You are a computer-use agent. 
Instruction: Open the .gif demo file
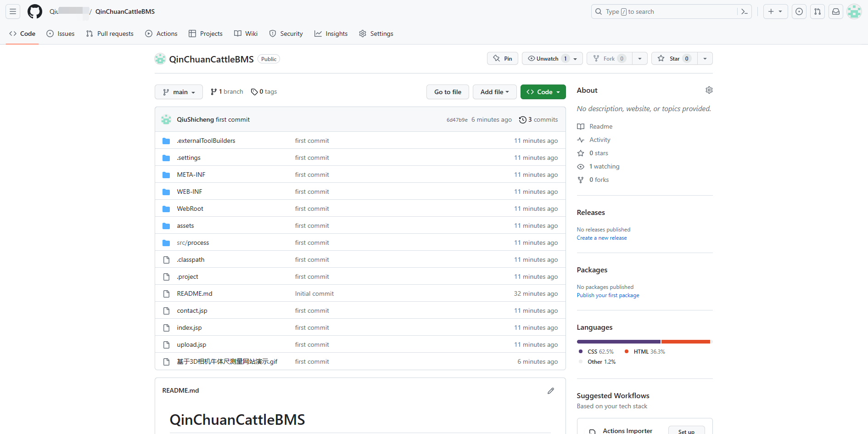tap(227, 362)
